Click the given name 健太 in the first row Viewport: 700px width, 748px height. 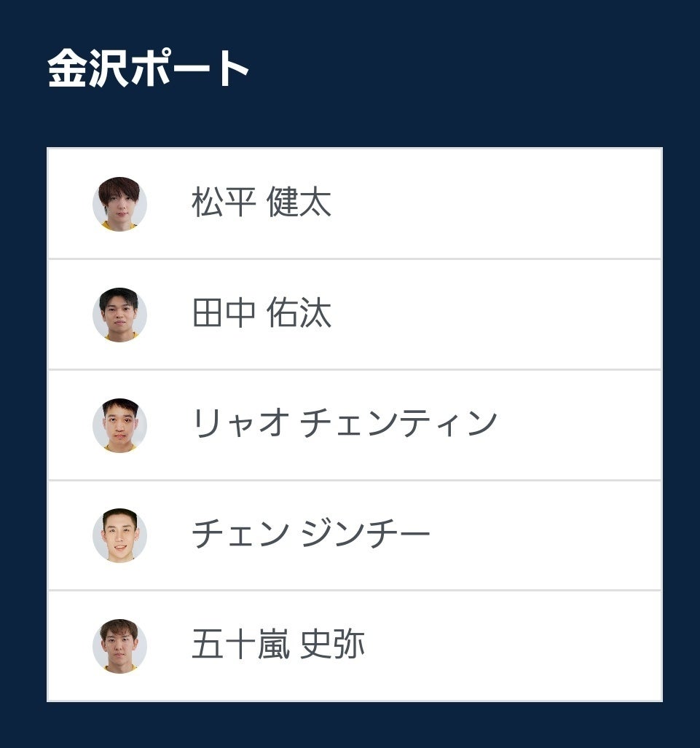click(x=299, y=202)
